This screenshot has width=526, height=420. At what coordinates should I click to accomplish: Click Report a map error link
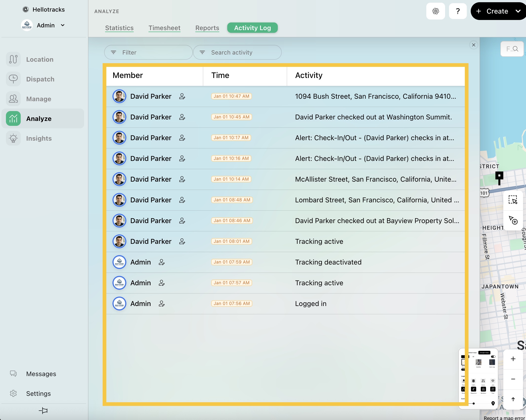point(504,418)
